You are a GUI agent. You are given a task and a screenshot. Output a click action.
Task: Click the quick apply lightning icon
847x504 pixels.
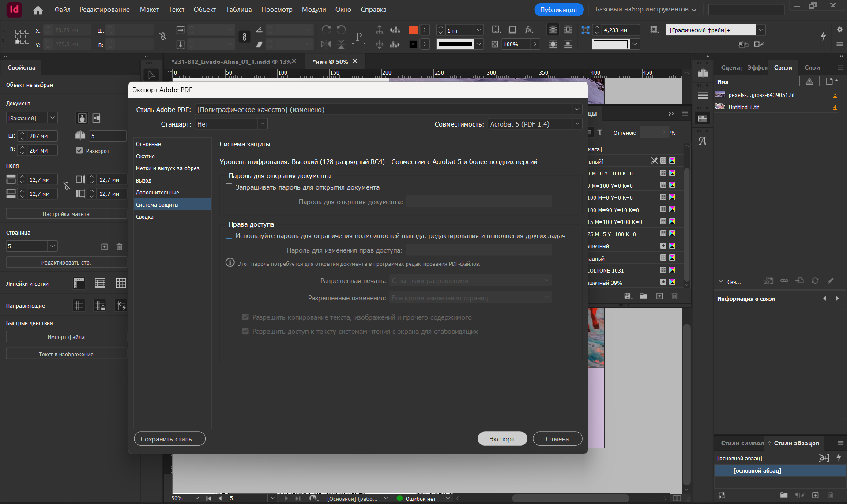click(x=823, y=36)
